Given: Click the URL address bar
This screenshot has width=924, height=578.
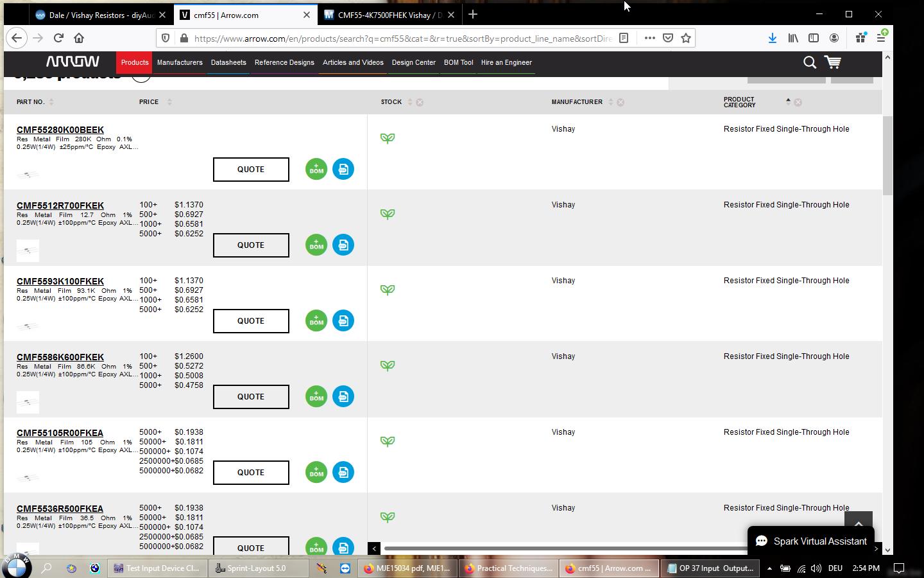Looking at the screenshot, I should (402, 38).
